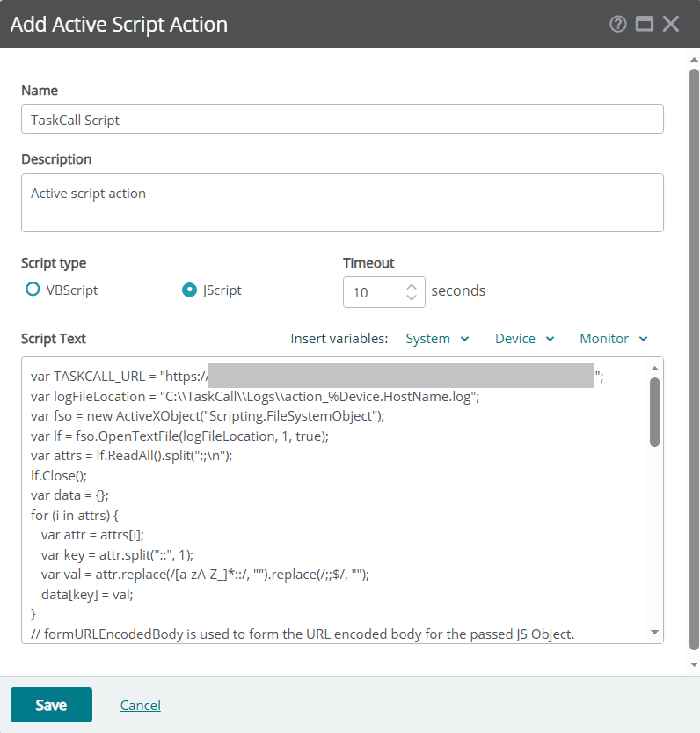Click the script text scroll-up arrow
This screenshot has width=700, height=733.
(x=654, y=369)
